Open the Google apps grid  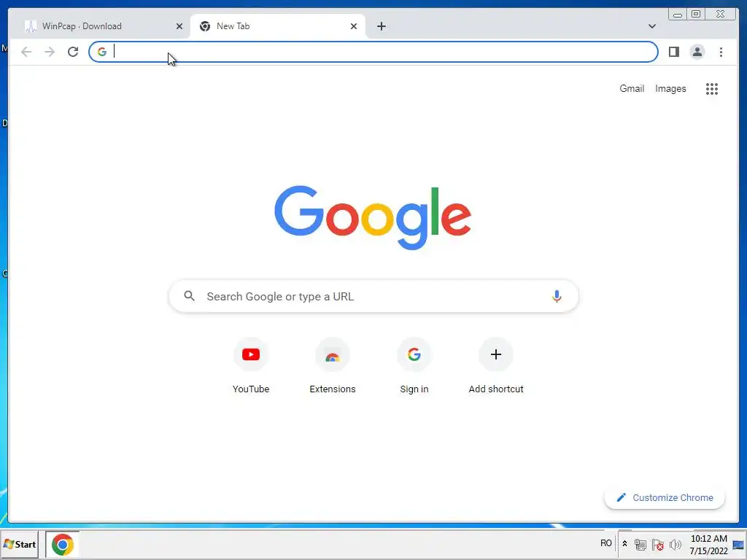(712, 88)
